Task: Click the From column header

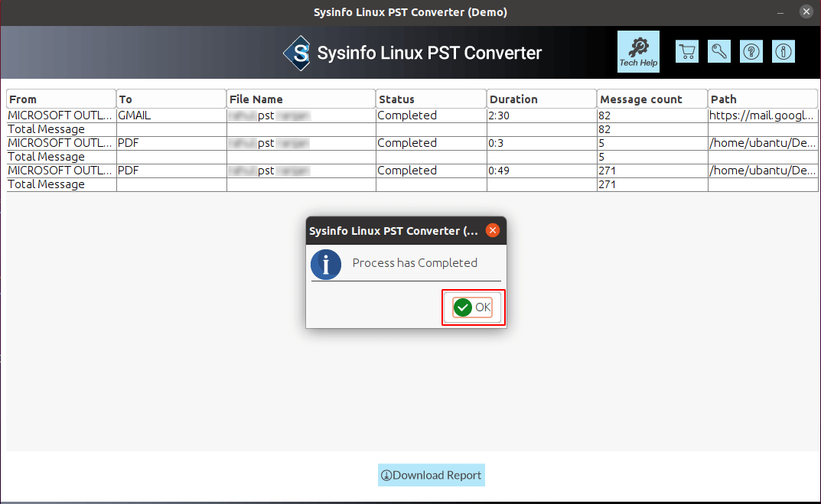Action: point(60,99)
